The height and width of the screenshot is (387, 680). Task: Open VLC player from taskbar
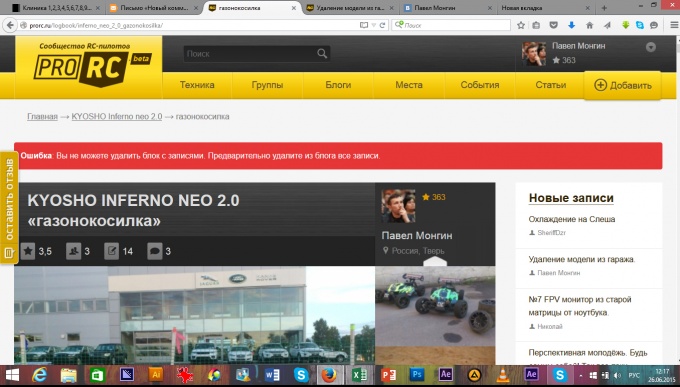click(503, 375)
